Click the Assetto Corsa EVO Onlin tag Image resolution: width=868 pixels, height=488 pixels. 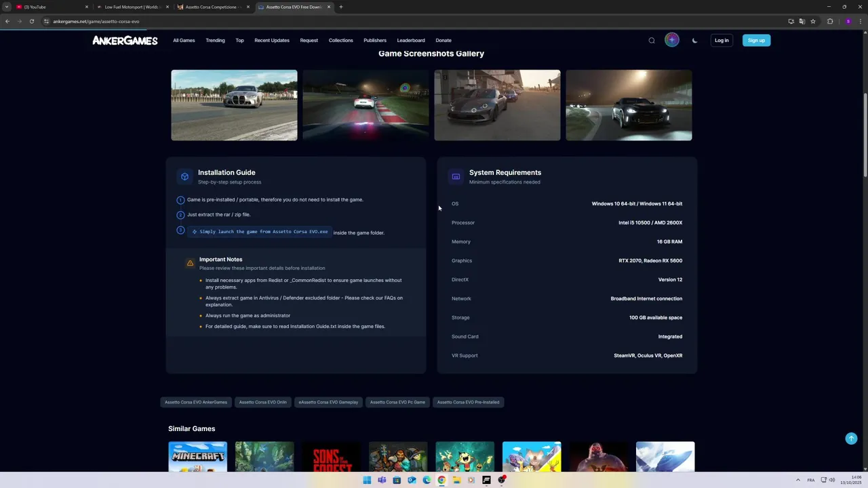click(x=262, y=402)
